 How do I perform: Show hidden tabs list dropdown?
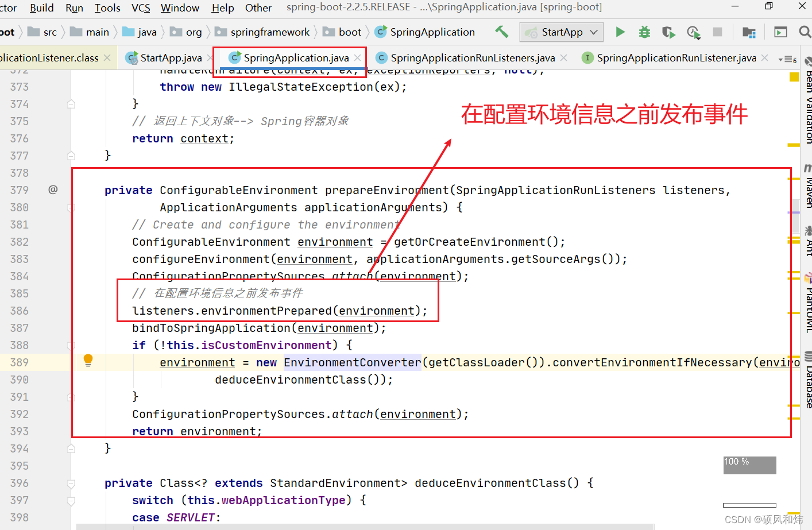pyautogui.click(x=787, y=59)
